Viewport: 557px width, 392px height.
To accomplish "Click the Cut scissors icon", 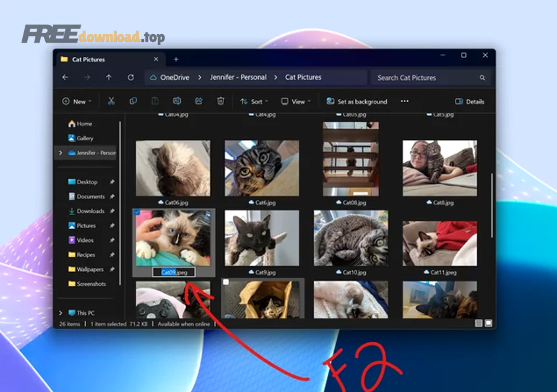I will click(111, 101).
